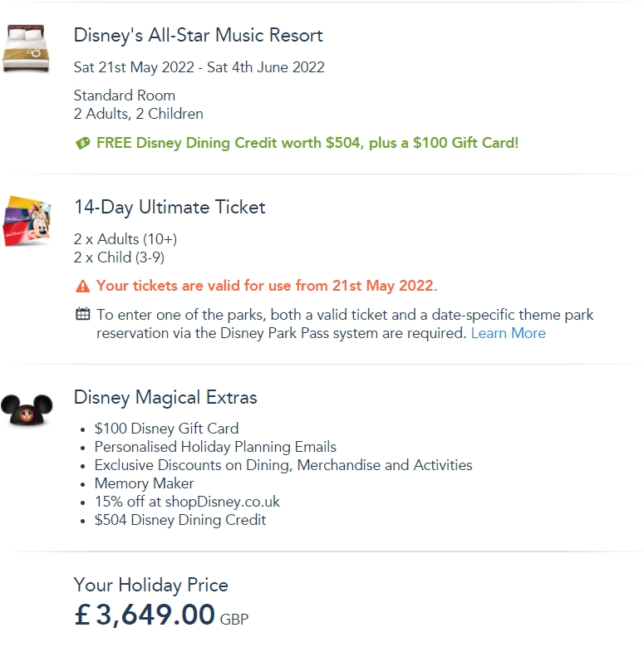
Task: Click the hotel bed icon
Action: pos(27,49)
